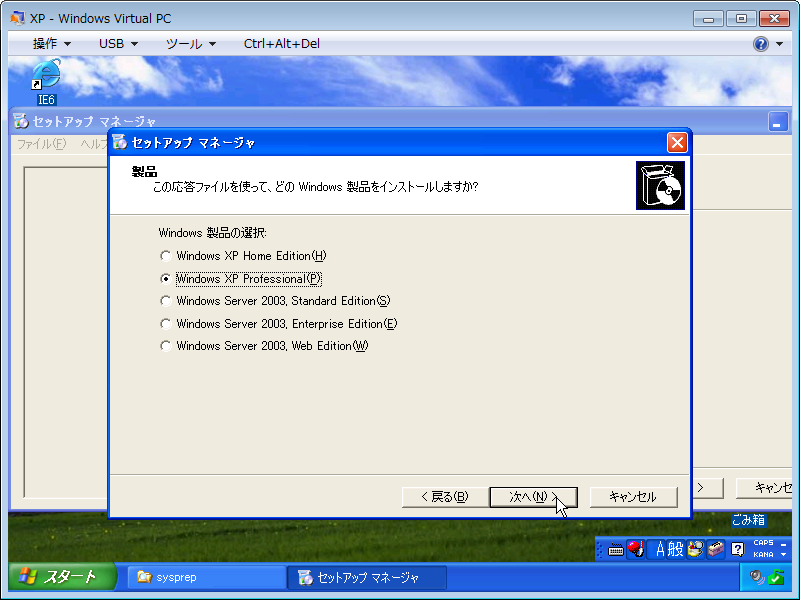Minimize the Windows Virtual PC window
The image size is (800, 600).
click(x=708, y=19)
